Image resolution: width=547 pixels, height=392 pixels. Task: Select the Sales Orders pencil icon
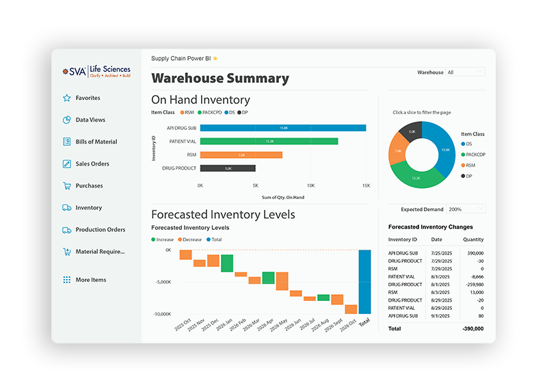click(x=67, y=164)
